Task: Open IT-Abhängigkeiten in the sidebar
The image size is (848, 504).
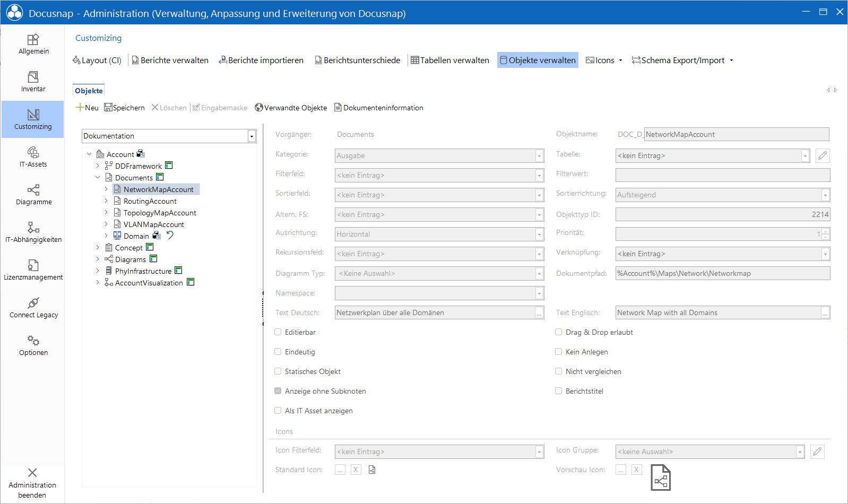Action: coord(33,232)
